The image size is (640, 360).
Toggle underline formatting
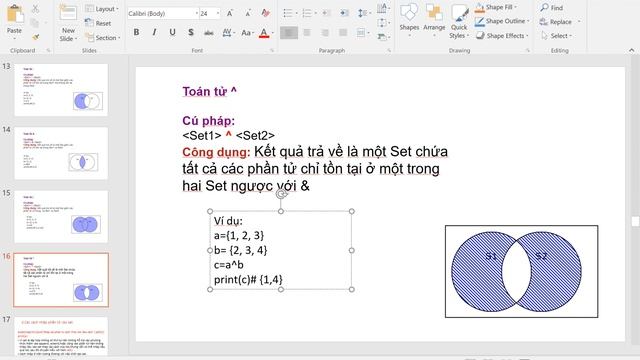172,32
